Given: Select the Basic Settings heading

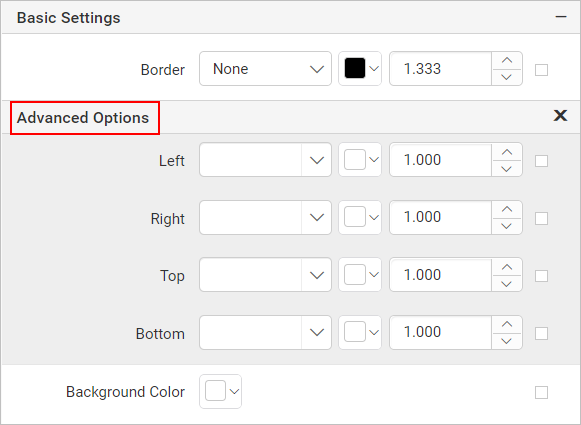Looking at the screenshot, I should point(69,18).
